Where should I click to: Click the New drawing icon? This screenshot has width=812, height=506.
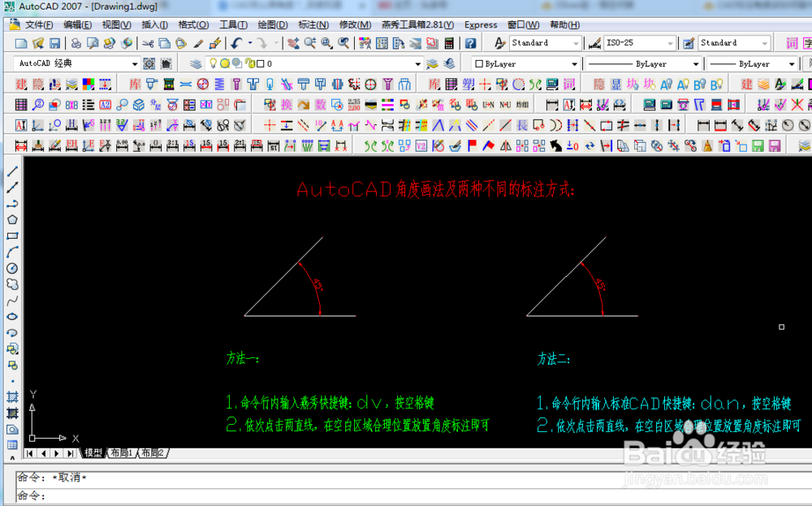(21, 44)
